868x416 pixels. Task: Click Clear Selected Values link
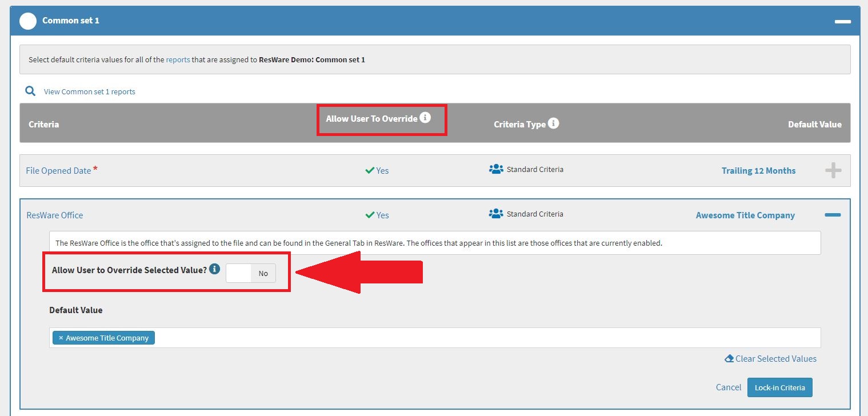tap(775, 359)
